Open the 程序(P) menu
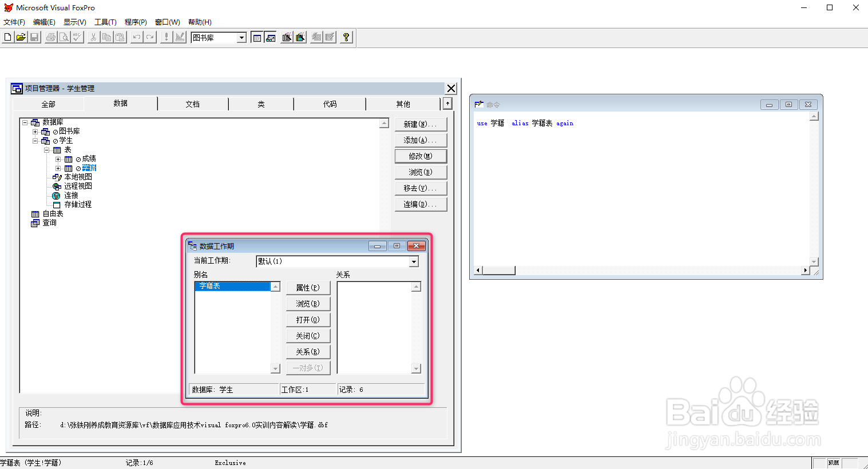 (x=136, y=22)
